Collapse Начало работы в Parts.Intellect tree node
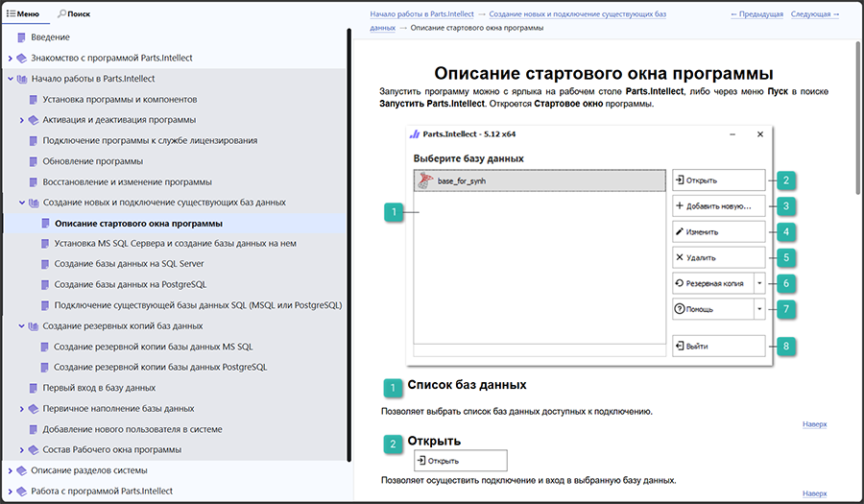 10,79
